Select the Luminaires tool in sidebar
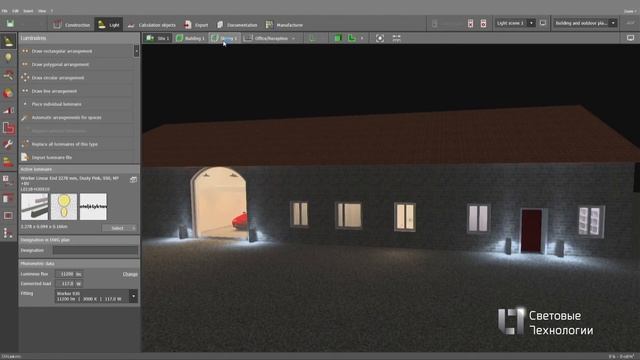This screenshot has height=360, width=640. (8, 41)
